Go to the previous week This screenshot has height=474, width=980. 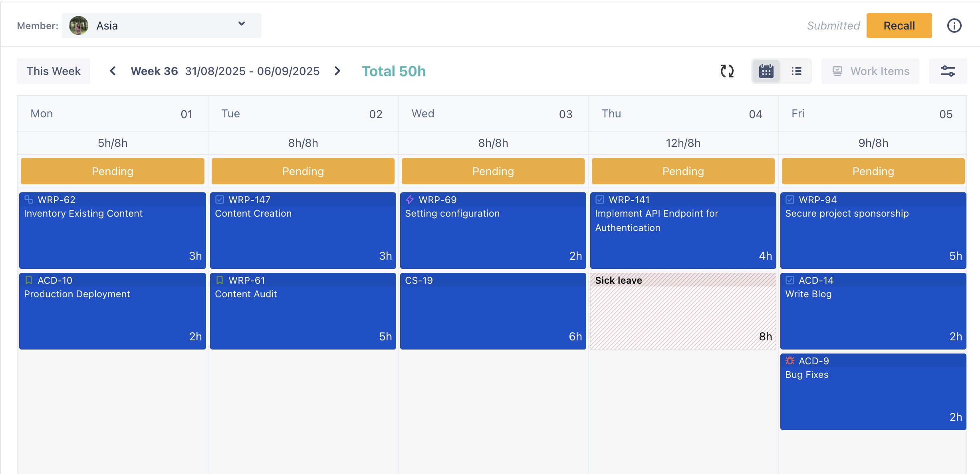point(113,71)
